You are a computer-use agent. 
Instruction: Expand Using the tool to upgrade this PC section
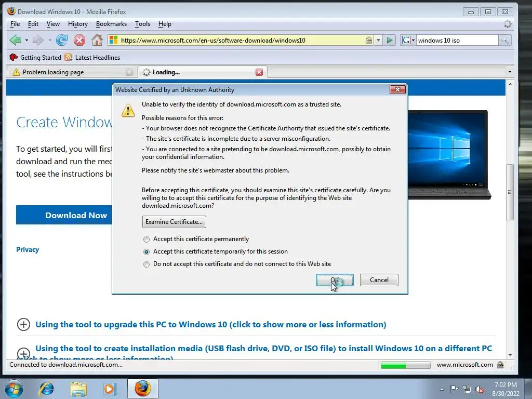pos(23,324)
